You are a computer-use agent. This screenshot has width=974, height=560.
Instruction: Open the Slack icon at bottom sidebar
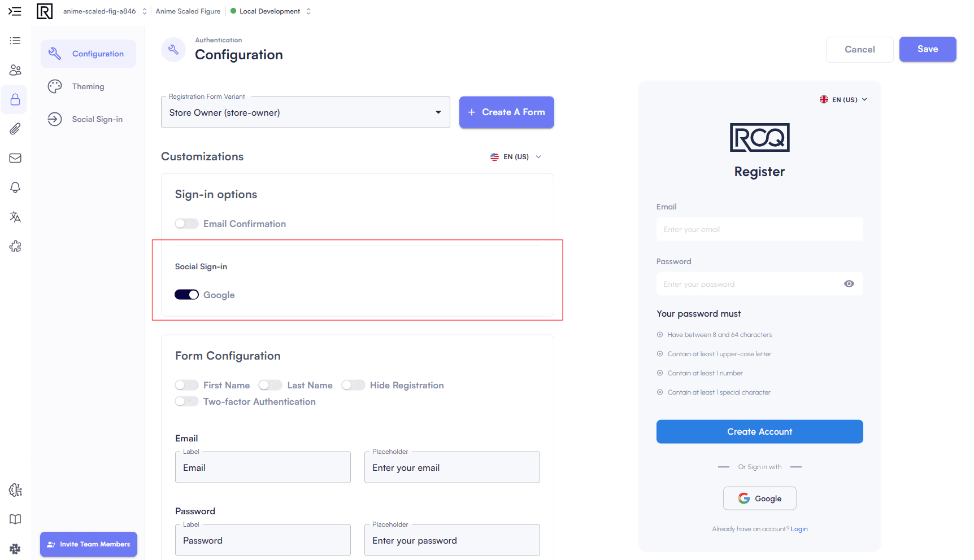15,549
